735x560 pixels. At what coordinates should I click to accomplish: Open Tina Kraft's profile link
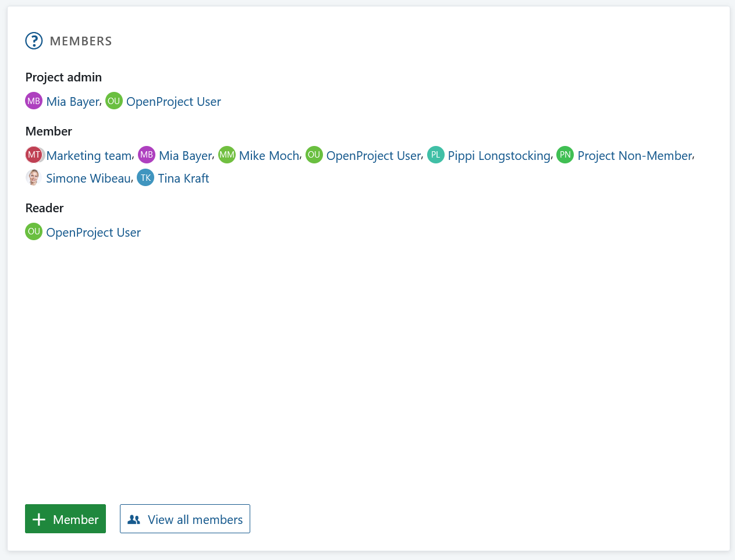183,179
